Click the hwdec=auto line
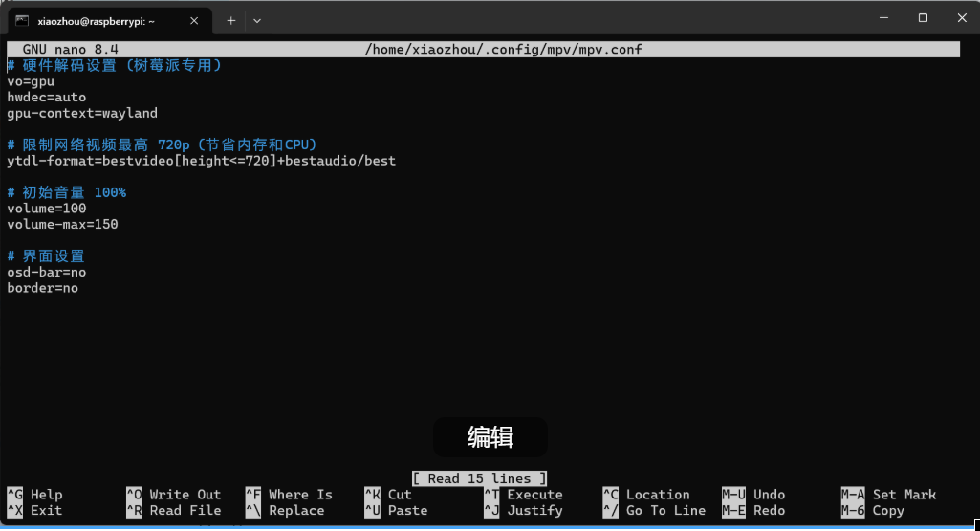The width and height of the screenshot is (980, 531). [47, 98]
